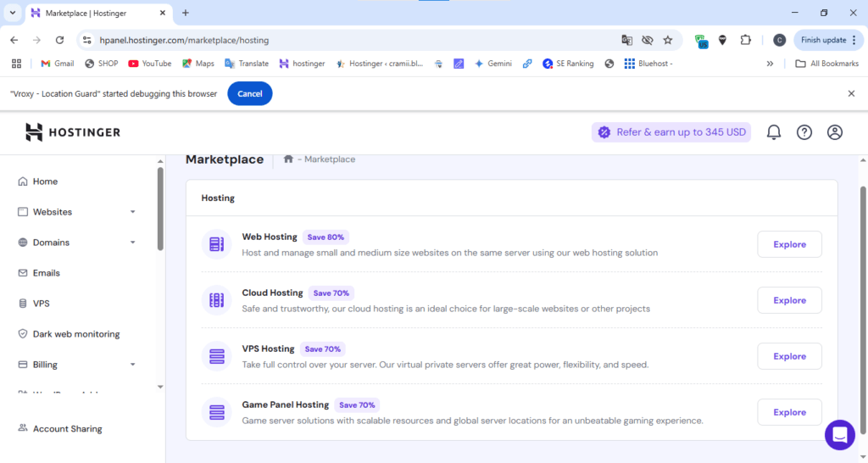Screen dimensions: 868x463
Task: Explore VPS Hosting
Action: [x=789, y=356]
